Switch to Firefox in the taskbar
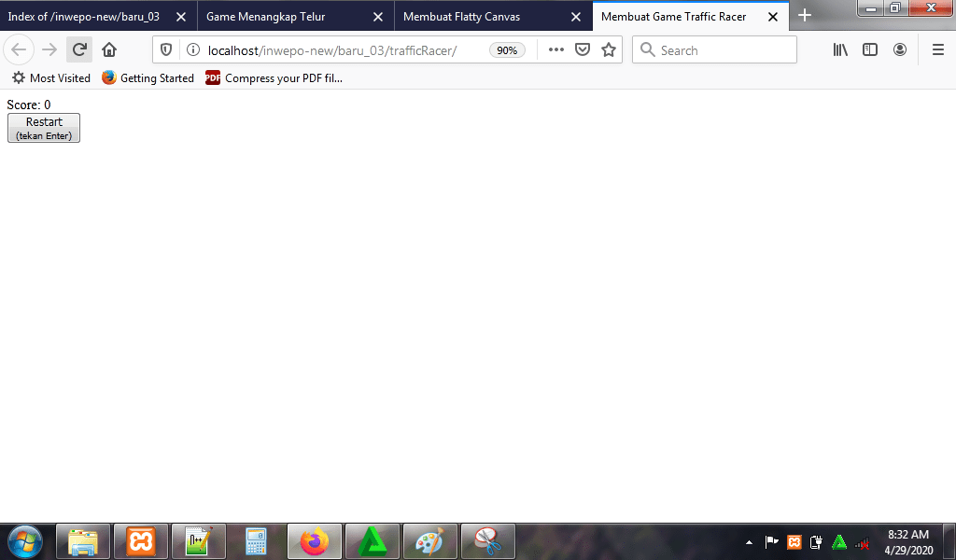 point(315,541)
